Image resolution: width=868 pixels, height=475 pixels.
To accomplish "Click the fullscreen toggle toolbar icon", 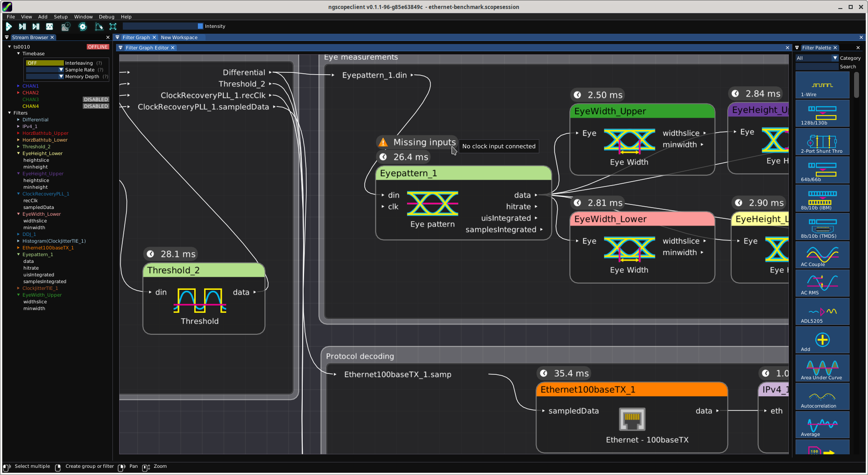I will point(113,27).
